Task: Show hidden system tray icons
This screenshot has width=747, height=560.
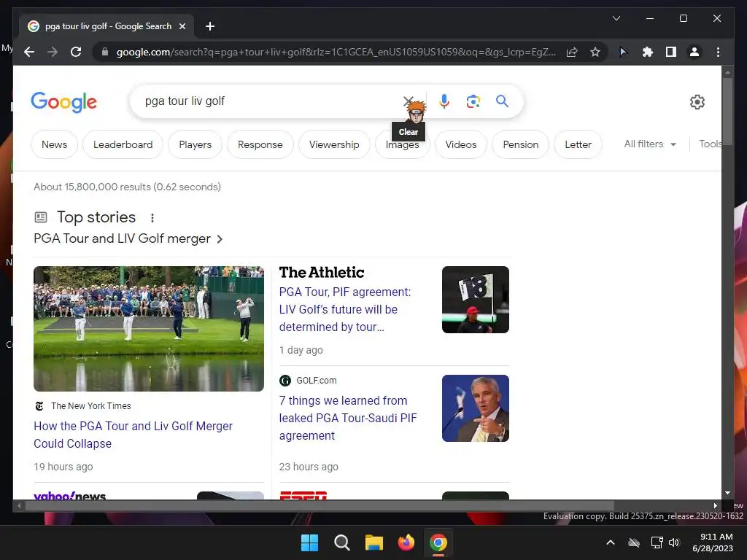Action: pos(611,542)
